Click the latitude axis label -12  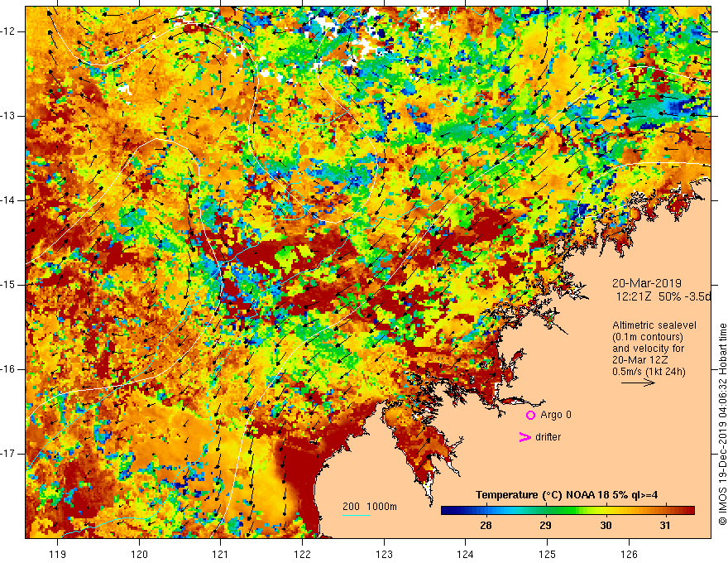[8, 31]
